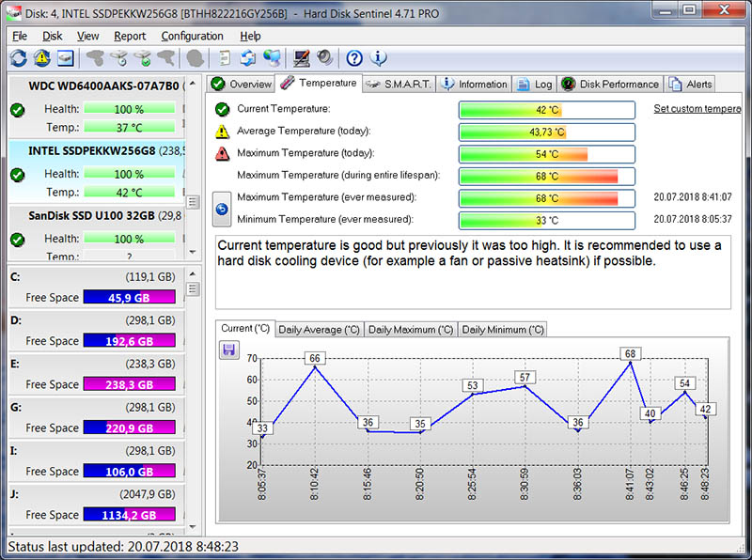Click partition list scroll down arrow
The width and height of the screenshot is (752, 560).
(x=193, y=527)
